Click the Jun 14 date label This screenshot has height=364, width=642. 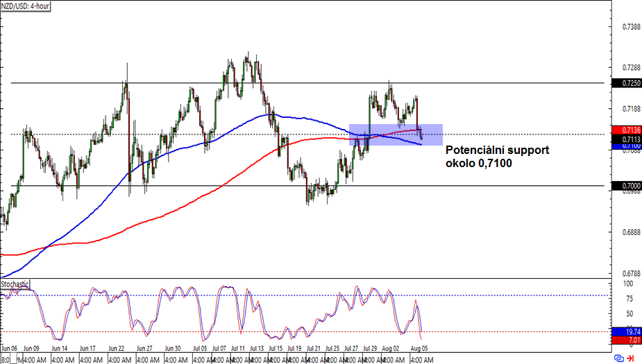[x=60, y=349]
